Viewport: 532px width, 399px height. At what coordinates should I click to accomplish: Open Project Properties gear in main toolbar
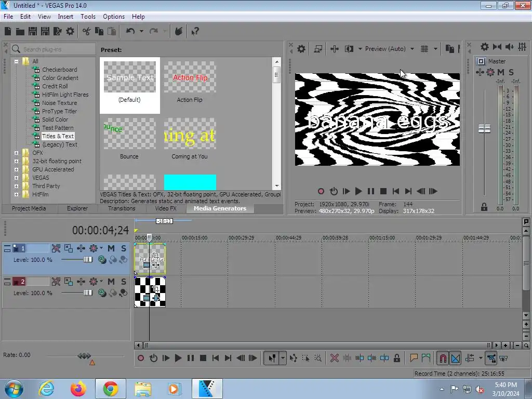tap(70, 31)
